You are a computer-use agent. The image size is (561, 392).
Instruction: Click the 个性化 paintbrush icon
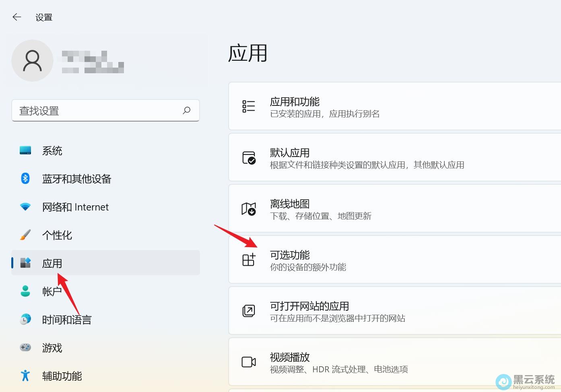25,235
